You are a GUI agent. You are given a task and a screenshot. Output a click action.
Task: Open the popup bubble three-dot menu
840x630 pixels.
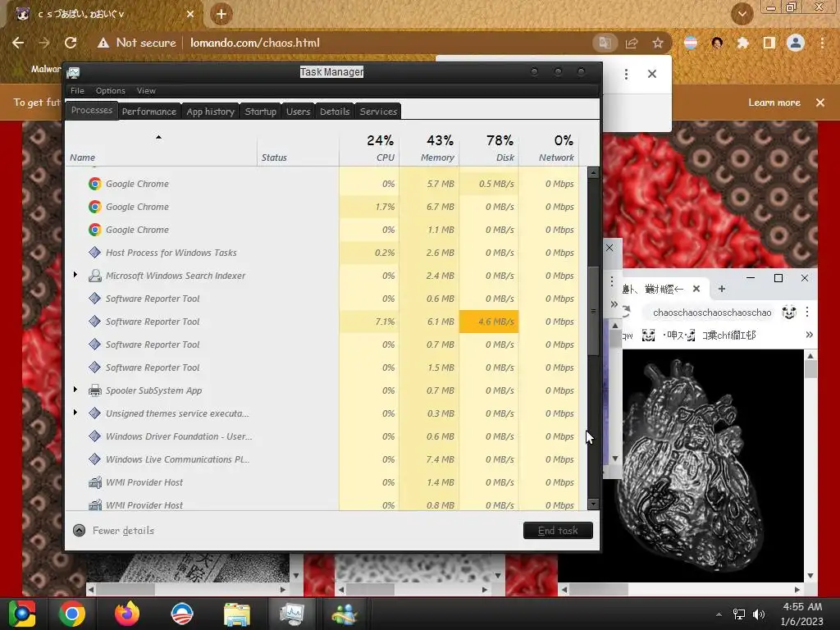click(x=626, y=74)
